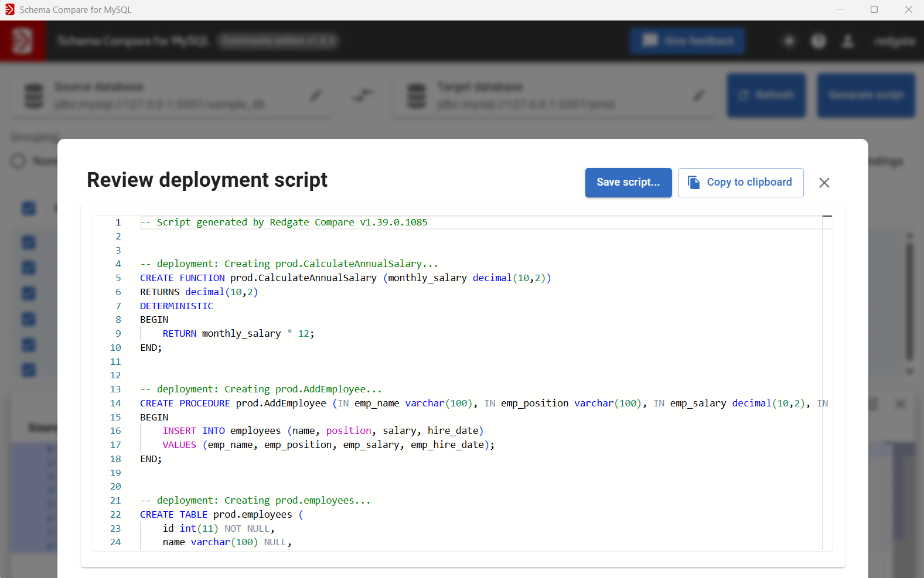Toggle the topmost select-all checkbox
This screenshot has width=924, height=578.
point(29,208)
